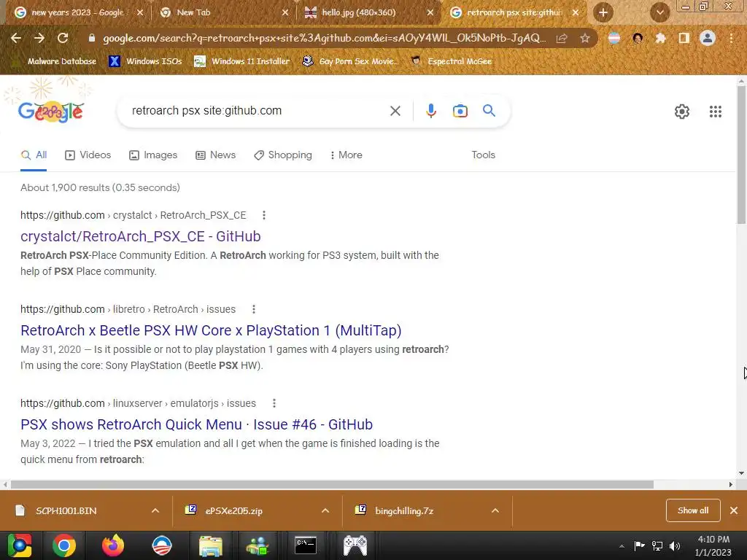747x560 pixels.
Task: Bookmark this page with the star
Action: tap(585, 38)
